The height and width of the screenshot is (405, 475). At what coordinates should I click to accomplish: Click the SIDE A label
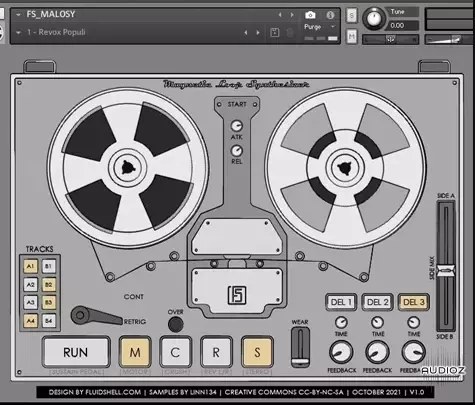click(x=446, y=195)
